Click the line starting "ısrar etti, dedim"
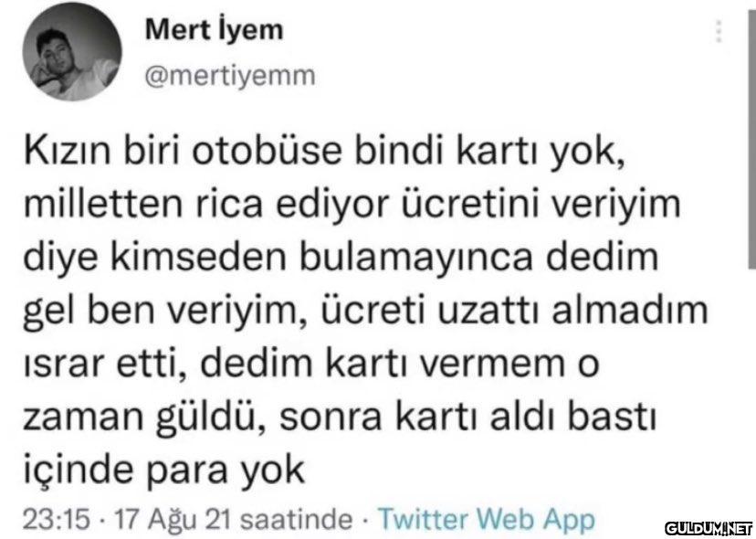Image resolution: width=756 pixels, height=539 pixels. (x=312, y=365)
